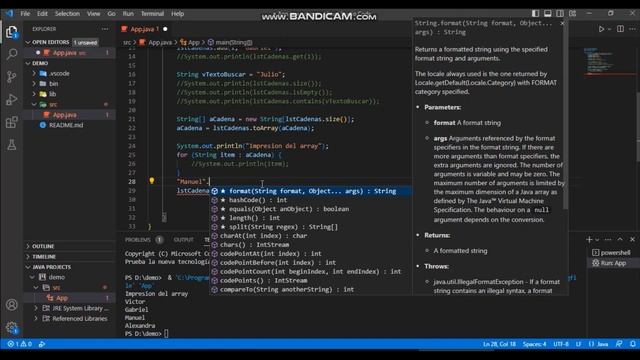Open Explorer Views and More Actions ellipsis
The width and height of the screenshot is (640, 360).
pos(105,29)
